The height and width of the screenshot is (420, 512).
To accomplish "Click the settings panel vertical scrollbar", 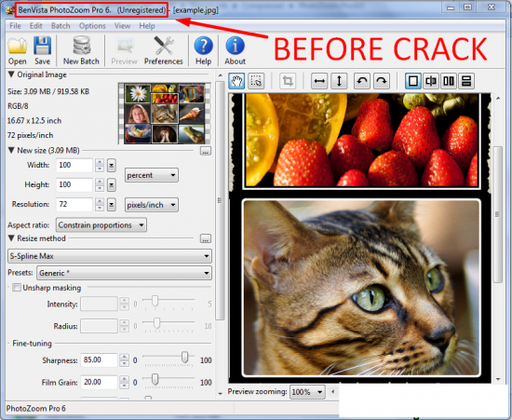I will click(x=220, y=200).
